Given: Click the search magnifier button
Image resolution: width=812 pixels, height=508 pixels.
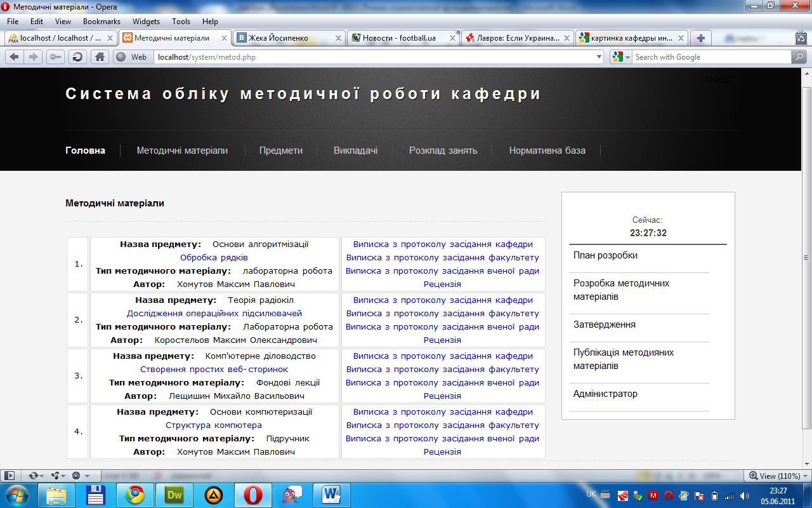Looking at the screenshot, I should (x=799, y=57).
